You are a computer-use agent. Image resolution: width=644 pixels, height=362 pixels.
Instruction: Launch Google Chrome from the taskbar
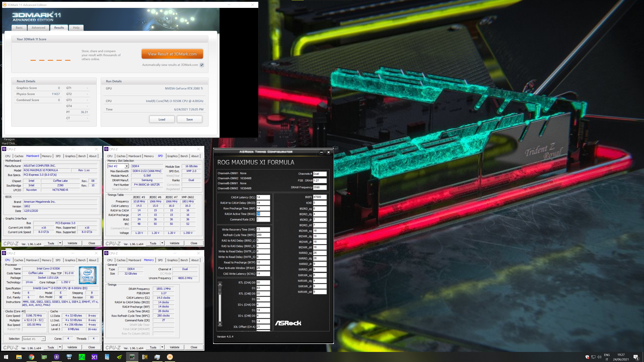pyautogui.click(x=32, y=357)
